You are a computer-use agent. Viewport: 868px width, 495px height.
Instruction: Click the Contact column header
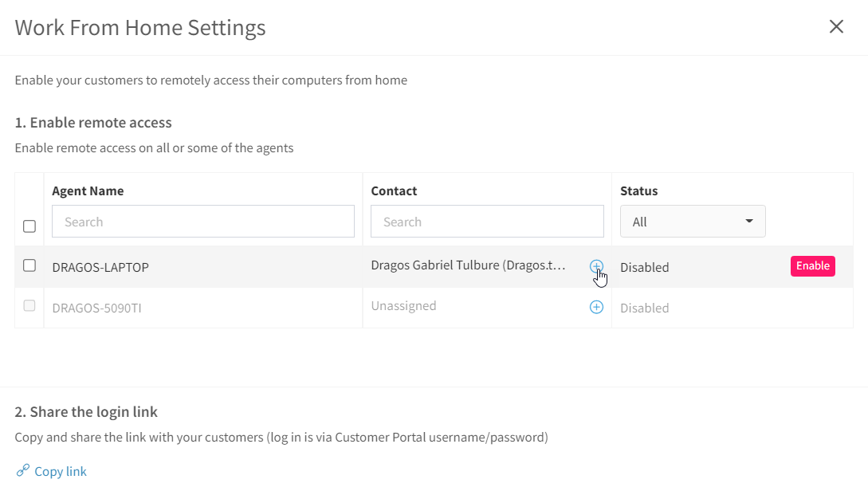click(394, 191)
